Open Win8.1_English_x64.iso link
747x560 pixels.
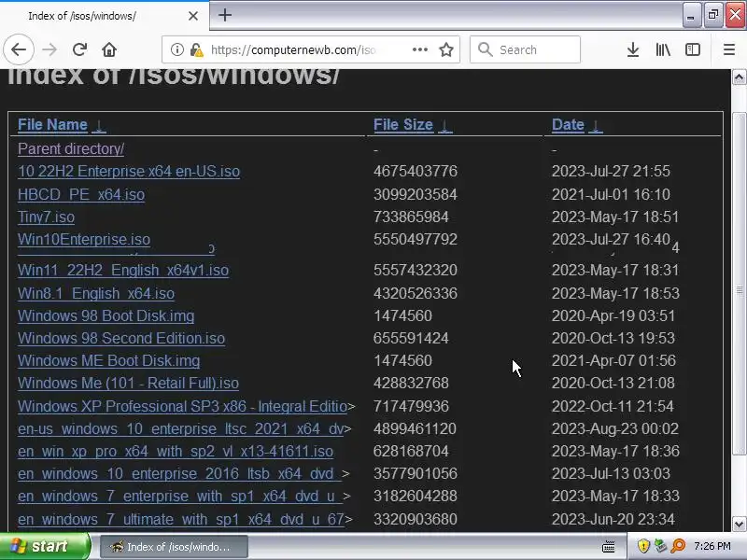pos(96,293)
